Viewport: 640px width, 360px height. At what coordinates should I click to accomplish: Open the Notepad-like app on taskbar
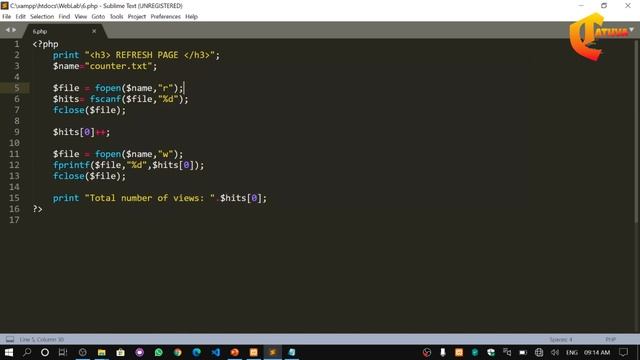(x=292, y=352)
